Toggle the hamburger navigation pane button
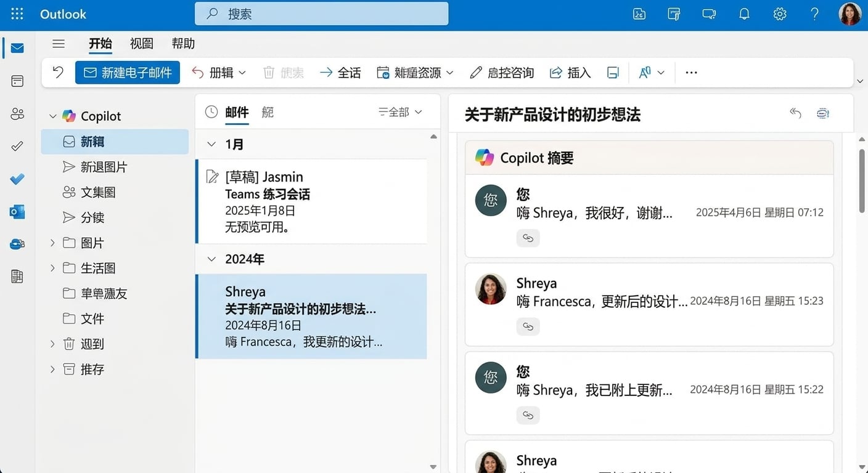868x473 pixels. tap(59, 44)
